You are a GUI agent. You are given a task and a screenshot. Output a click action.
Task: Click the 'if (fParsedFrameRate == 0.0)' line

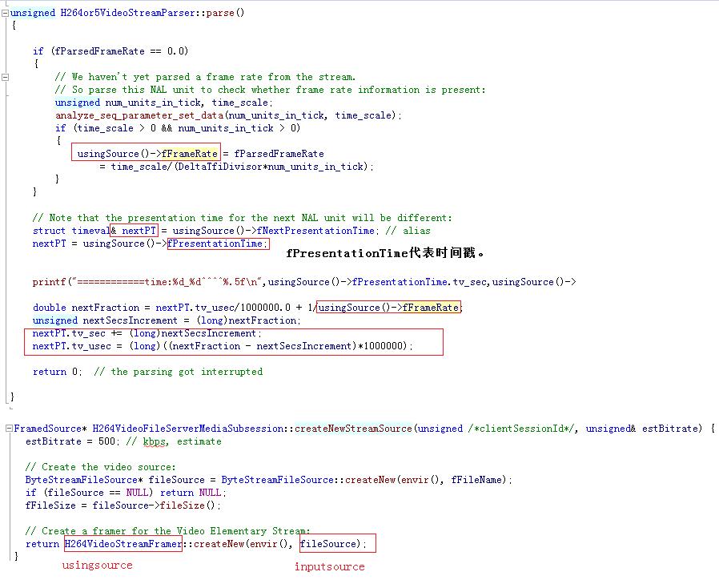[110, 51]
